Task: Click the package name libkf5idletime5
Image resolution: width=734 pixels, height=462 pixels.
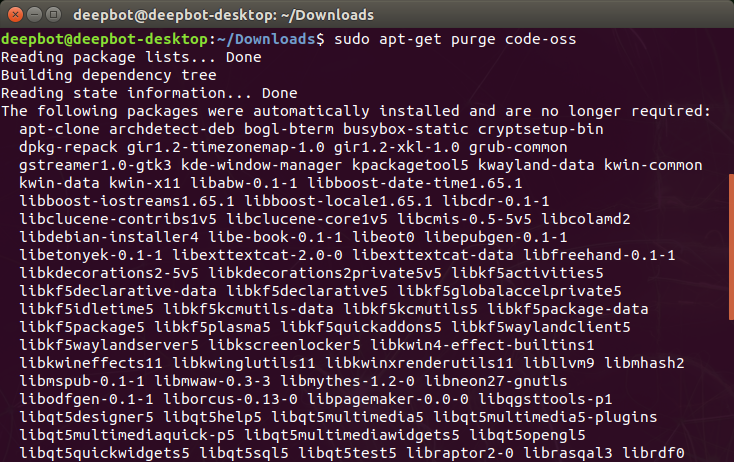Action: (x=86, y=309)
